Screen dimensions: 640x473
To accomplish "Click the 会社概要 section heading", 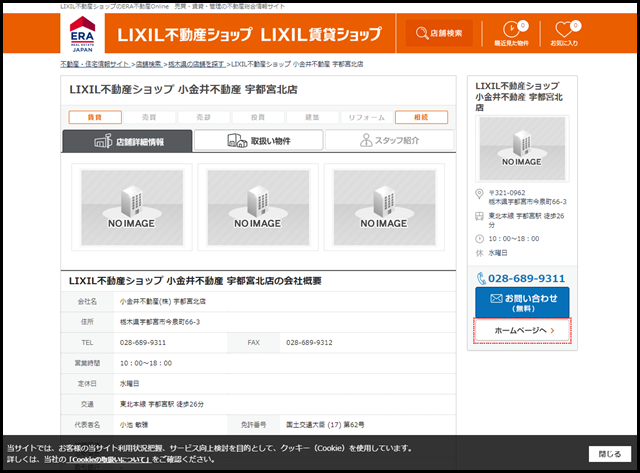I will tap(195, 281).
